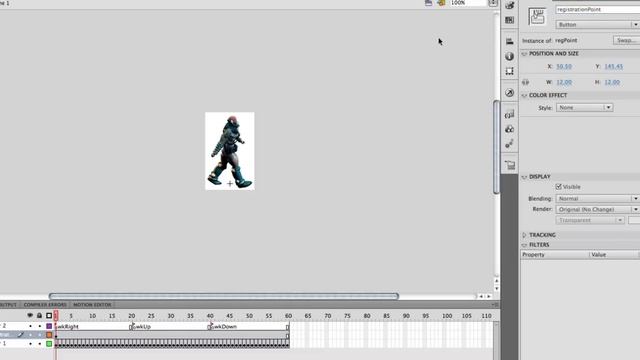Open the Button symbol type dropdown
Image resolution: width=640 pixels, height=360 pixels.
(x=598, y=24)
